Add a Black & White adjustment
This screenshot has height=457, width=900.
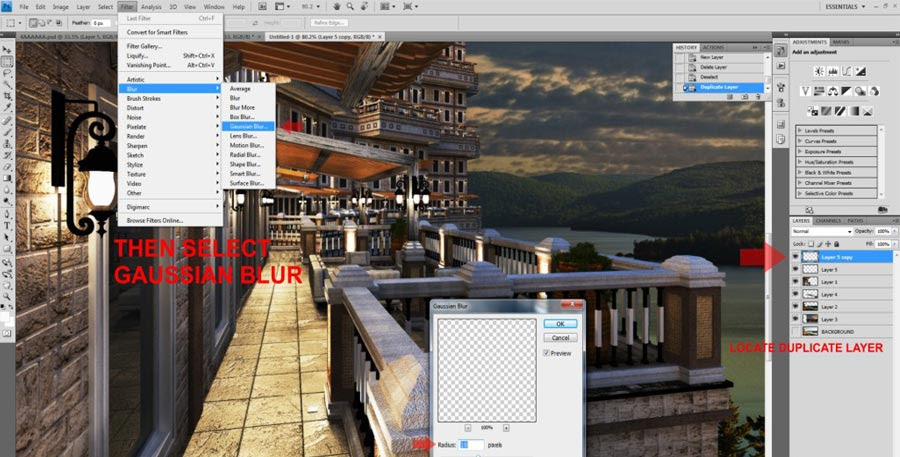pos(847,91)
